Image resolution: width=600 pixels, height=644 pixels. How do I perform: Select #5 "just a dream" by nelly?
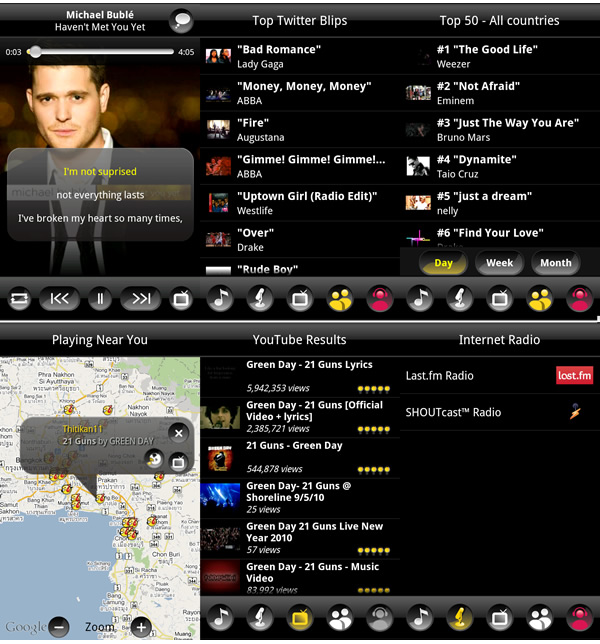point(500,203)
